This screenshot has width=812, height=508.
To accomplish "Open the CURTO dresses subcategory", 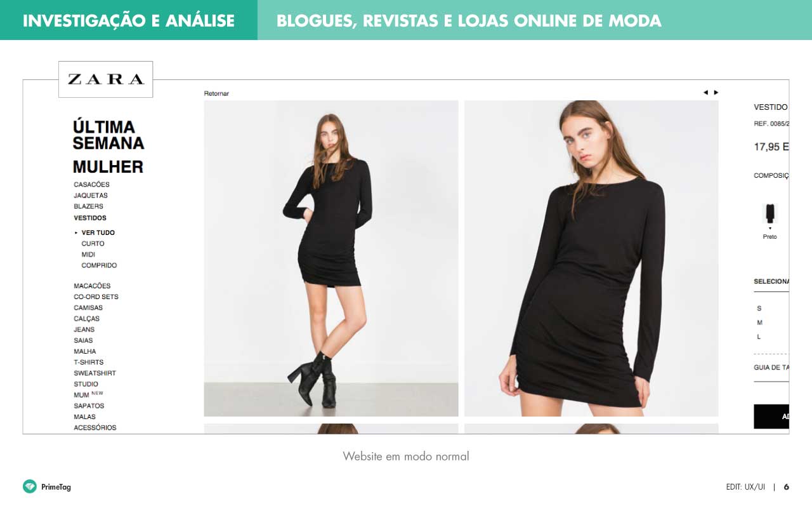I will click(x=93, y=244).
